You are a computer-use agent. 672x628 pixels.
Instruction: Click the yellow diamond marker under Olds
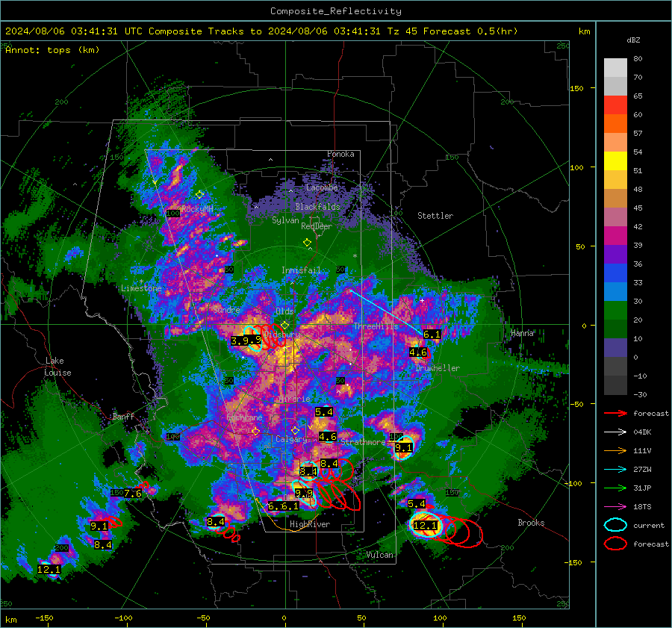coord(285,326)
